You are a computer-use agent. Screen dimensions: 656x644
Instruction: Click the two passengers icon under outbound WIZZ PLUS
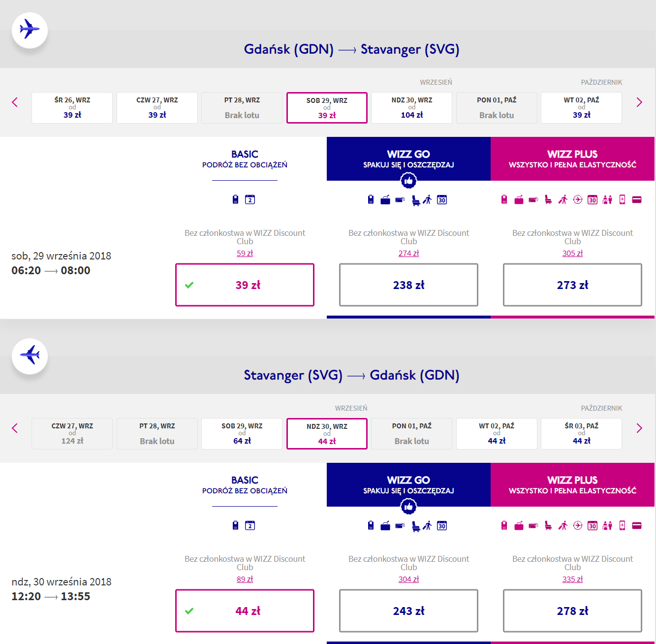point(607,199)
